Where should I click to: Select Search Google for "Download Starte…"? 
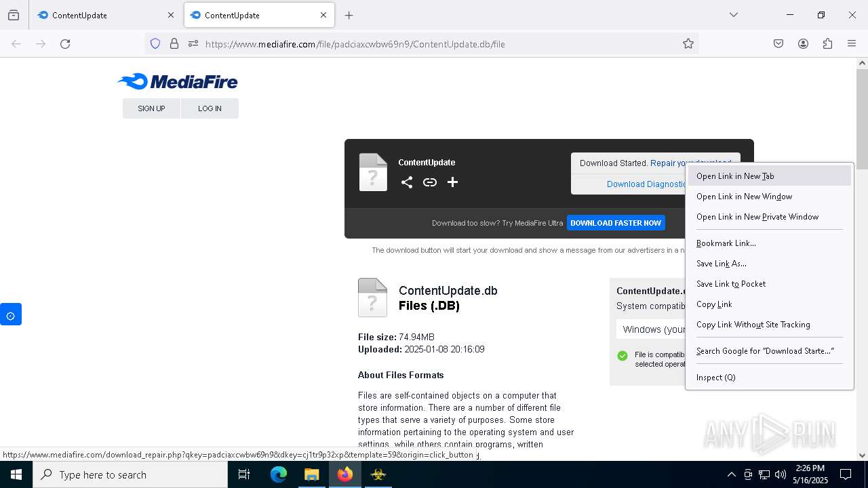click(769, 351)
